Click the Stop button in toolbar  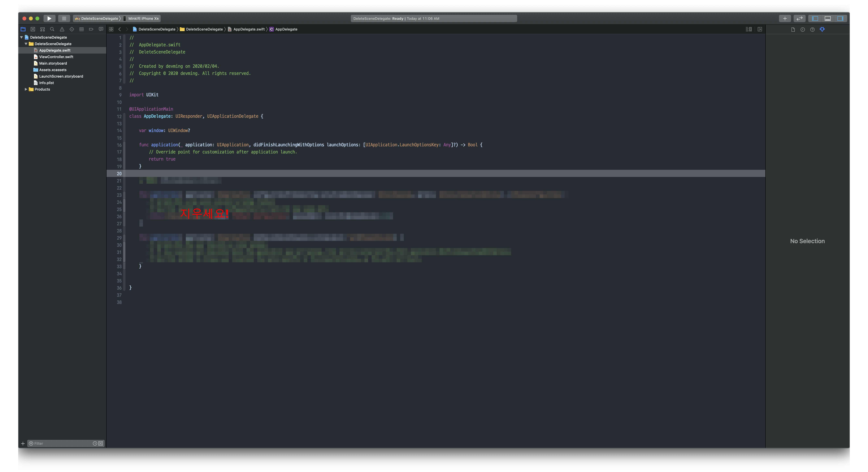[x=64, y=19]
